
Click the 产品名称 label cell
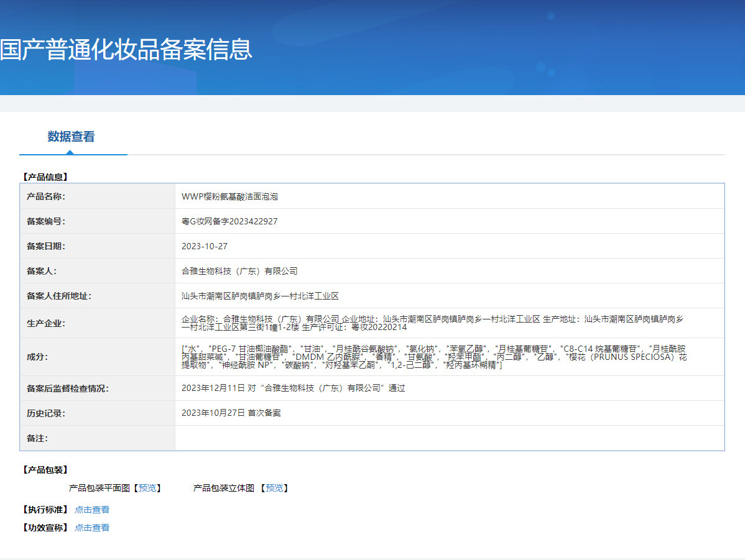tap(46, 196)
